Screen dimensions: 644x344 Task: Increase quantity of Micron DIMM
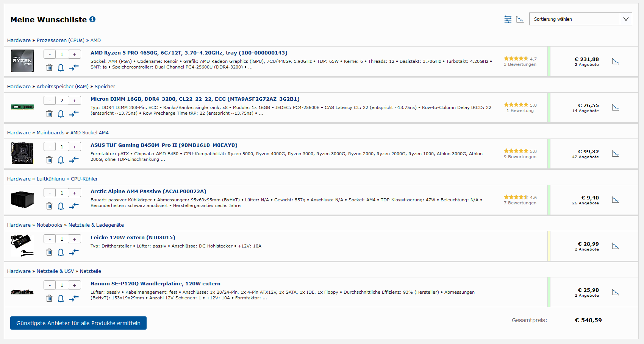pyautogui.click(x=74, y=100)
